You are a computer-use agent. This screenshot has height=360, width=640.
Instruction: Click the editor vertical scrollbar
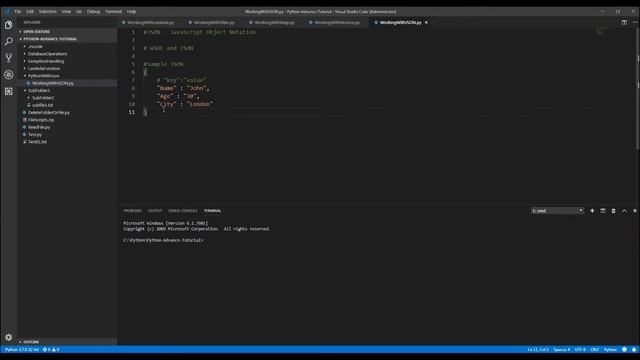[638, 90]
